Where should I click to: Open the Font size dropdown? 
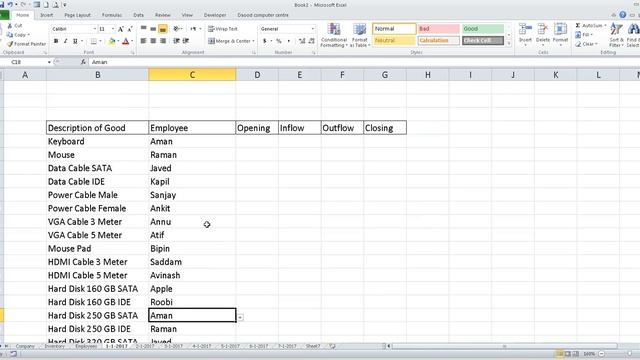pos(113,29)
